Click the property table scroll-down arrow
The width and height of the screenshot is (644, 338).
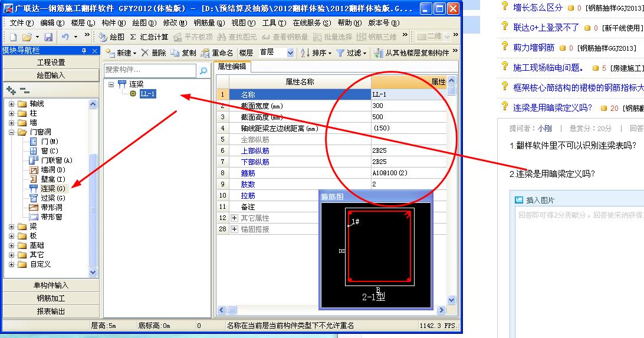[451, 300]
